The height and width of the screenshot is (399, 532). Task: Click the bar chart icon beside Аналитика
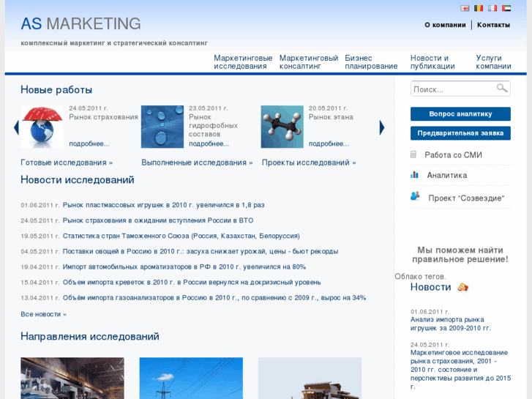click(414, 174)
